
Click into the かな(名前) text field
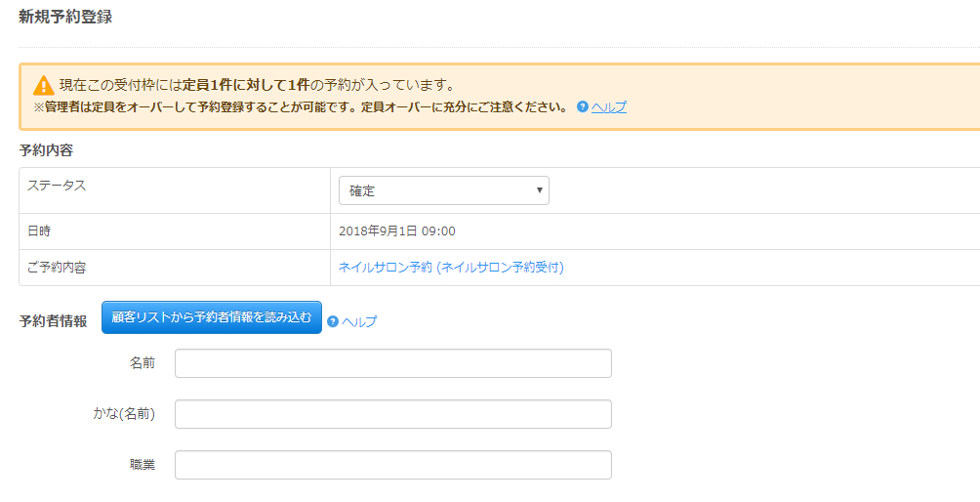click(392, 414)
